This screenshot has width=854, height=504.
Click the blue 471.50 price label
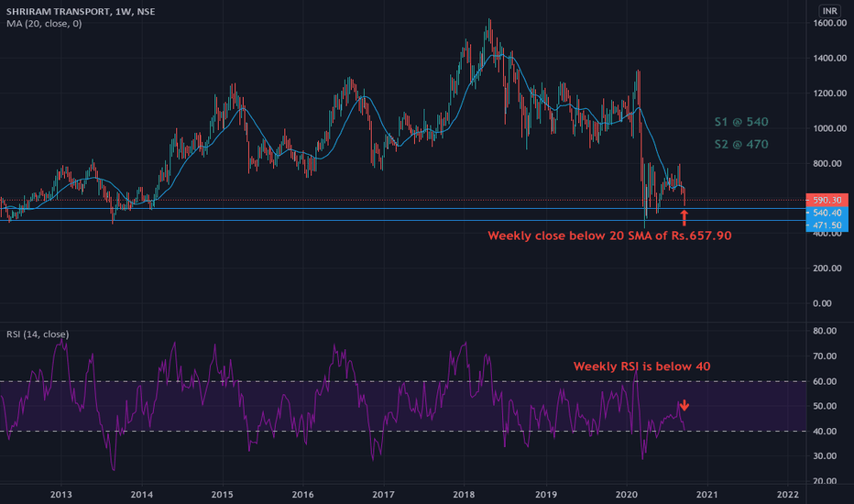(827, 225)
